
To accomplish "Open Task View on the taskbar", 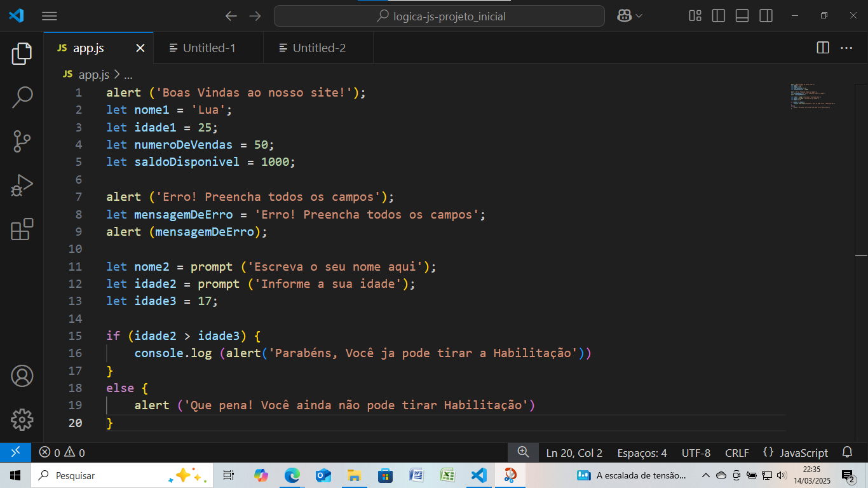I will pos(229,475).
